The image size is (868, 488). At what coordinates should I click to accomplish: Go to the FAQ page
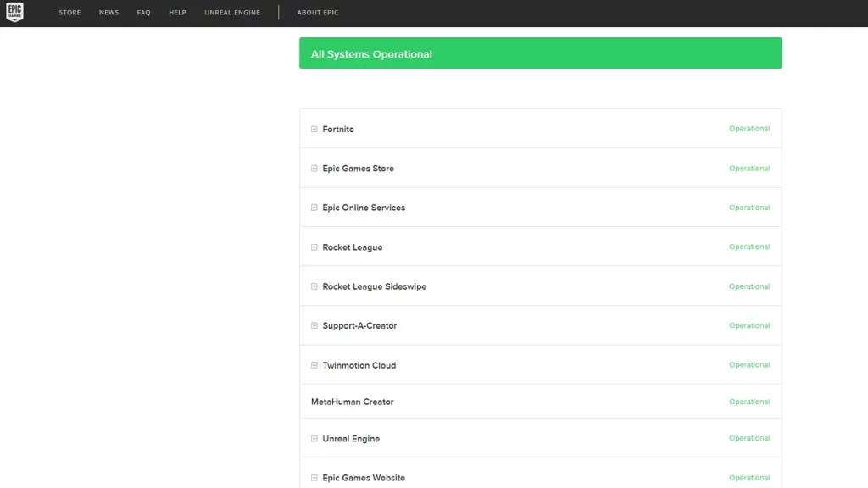pyautogui.click(x=144, y=12)
